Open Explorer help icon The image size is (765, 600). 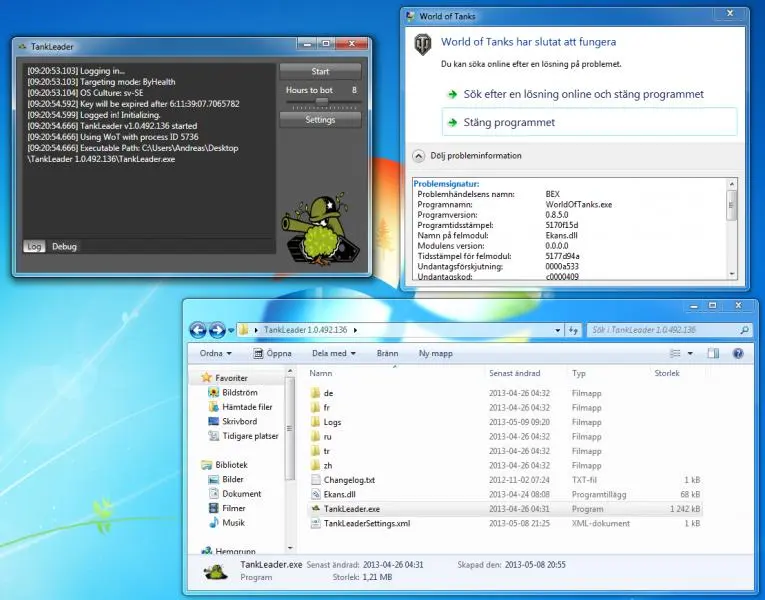pyautogui.click(x=738, y=353)
